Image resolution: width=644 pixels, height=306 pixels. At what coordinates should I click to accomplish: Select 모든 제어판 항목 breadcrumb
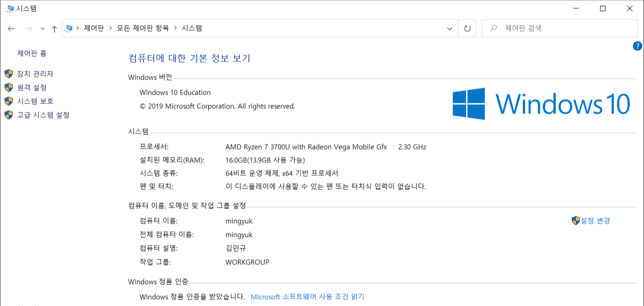(x=143, y=28)
